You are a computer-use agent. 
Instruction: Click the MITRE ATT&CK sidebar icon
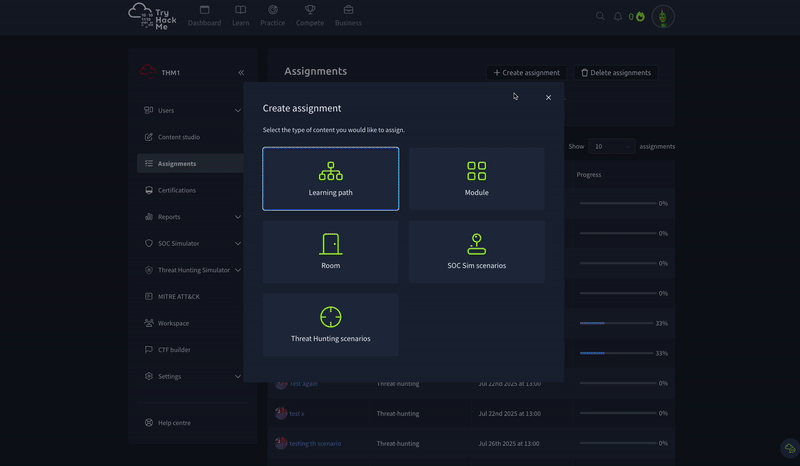pyautogui.click(x=148, y=296)
